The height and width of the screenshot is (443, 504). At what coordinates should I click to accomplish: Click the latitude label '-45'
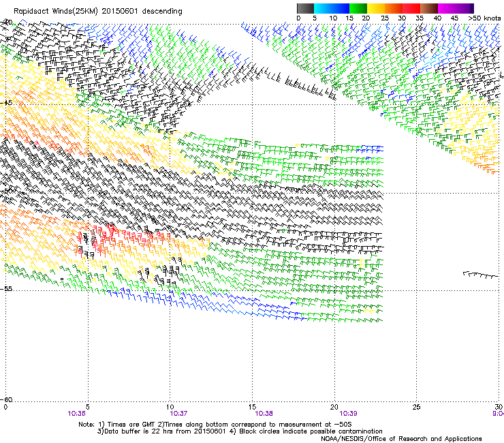coord(6,103)
